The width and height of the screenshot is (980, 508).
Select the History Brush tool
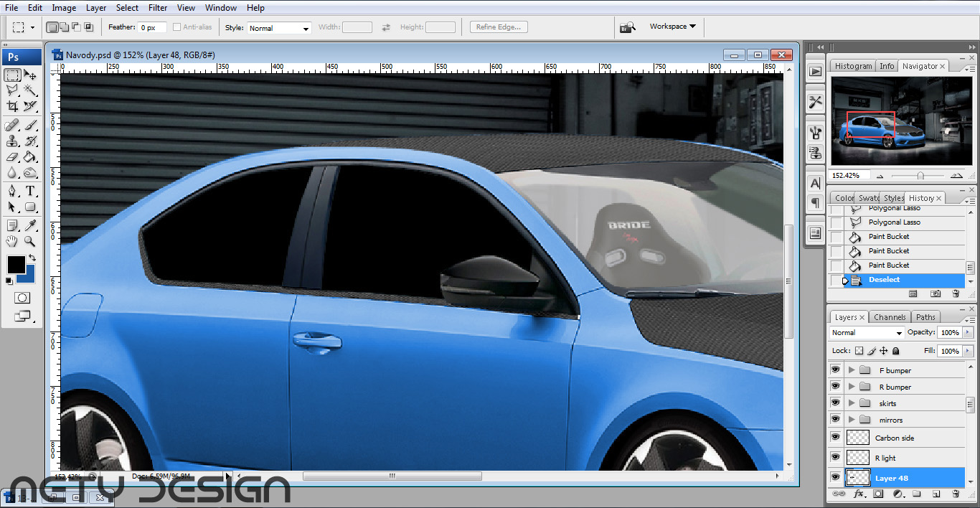(30, 141)
